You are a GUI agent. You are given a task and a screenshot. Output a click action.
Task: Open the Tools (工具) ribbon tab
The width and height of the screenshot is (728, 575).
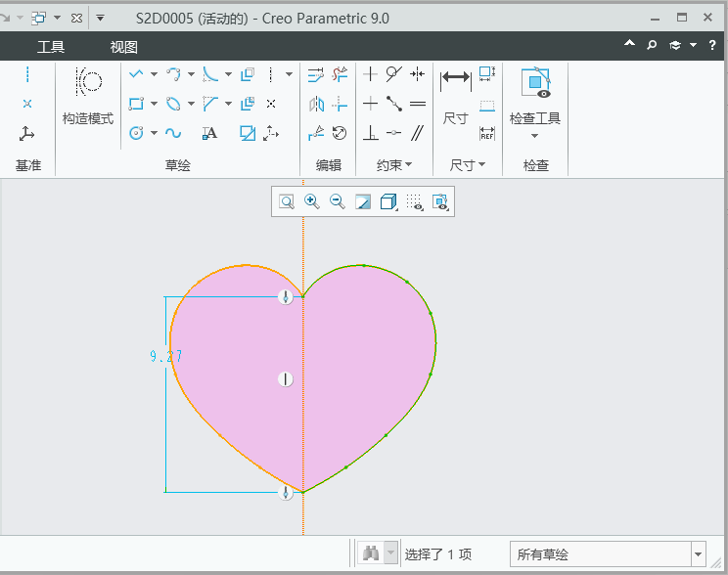[x=51, y=47]
